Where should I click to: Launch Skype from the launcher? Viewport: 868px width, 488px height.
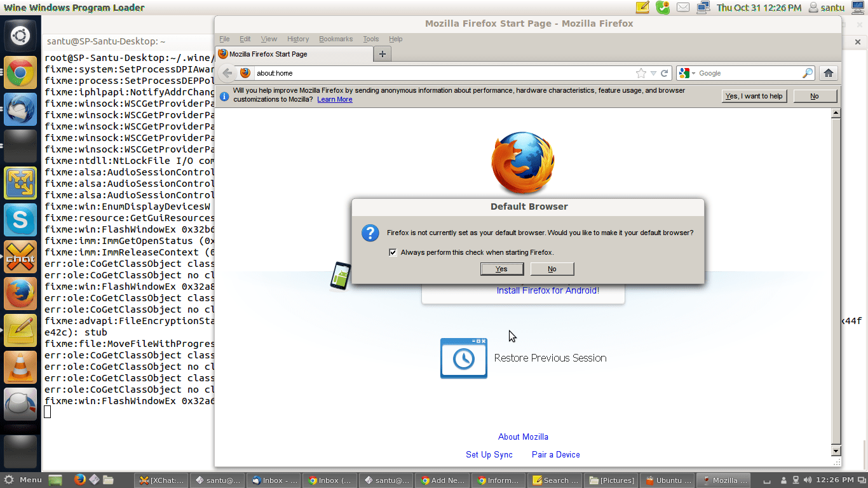click(20, 220)
